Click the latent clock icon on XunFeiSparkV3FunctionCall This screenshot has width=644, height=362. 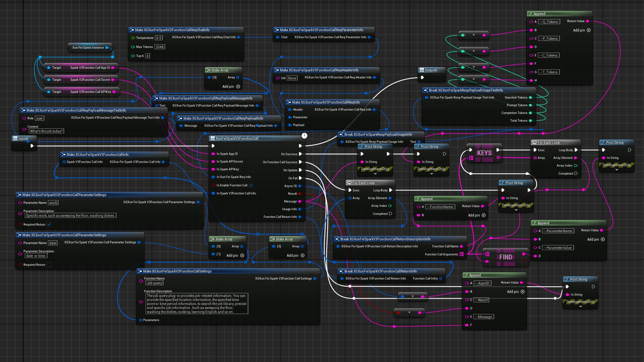(x=304, y=135)
